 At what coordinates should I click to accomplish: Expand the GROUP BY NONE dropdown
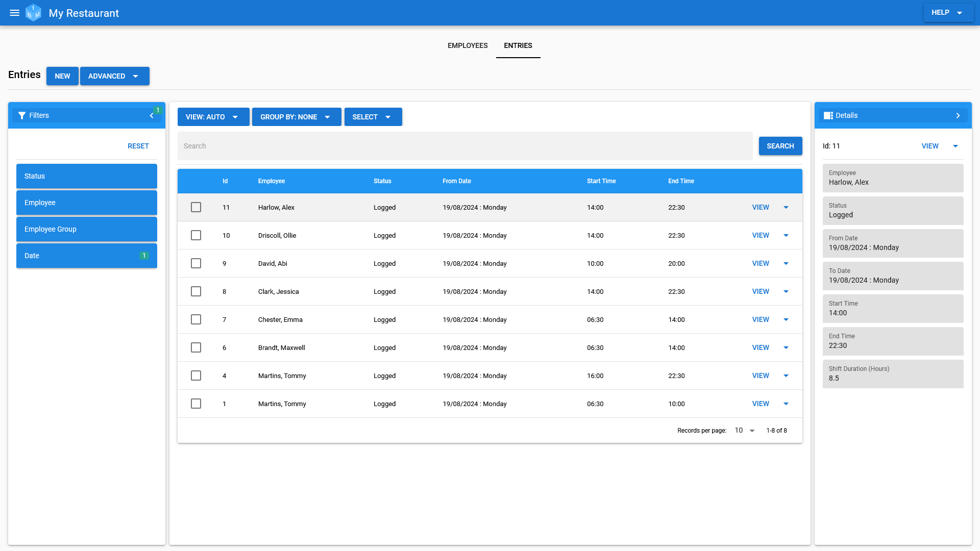click(x=296, y=116)
